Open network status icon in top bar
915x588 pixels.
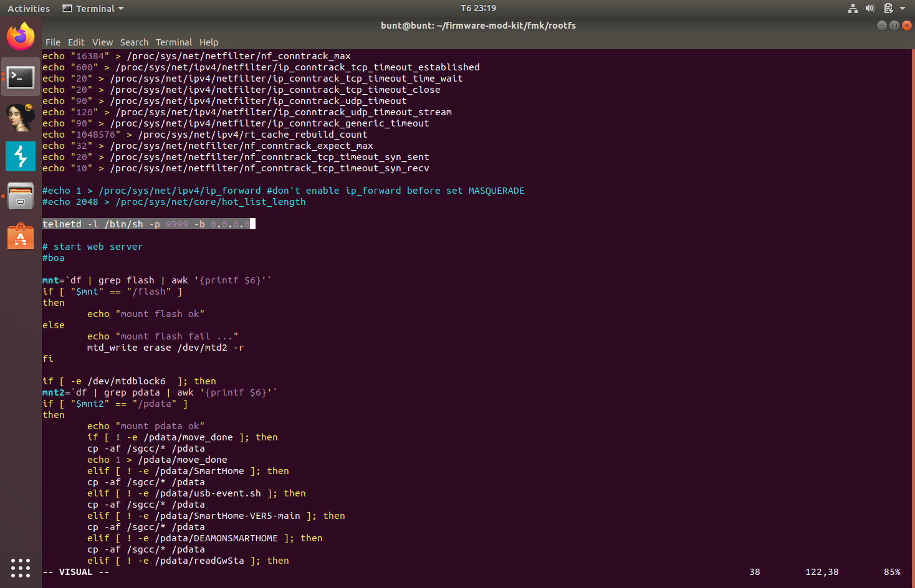[853, 8]
